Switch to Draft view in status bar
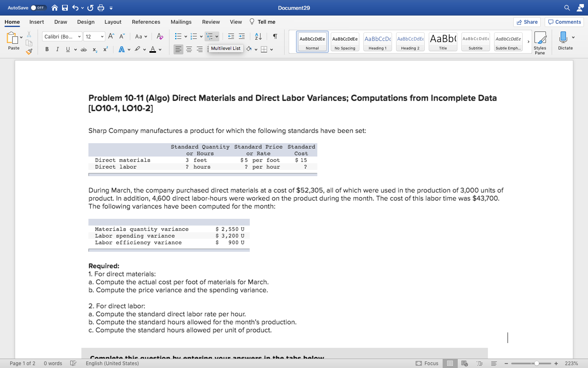 tap(494, 363)
